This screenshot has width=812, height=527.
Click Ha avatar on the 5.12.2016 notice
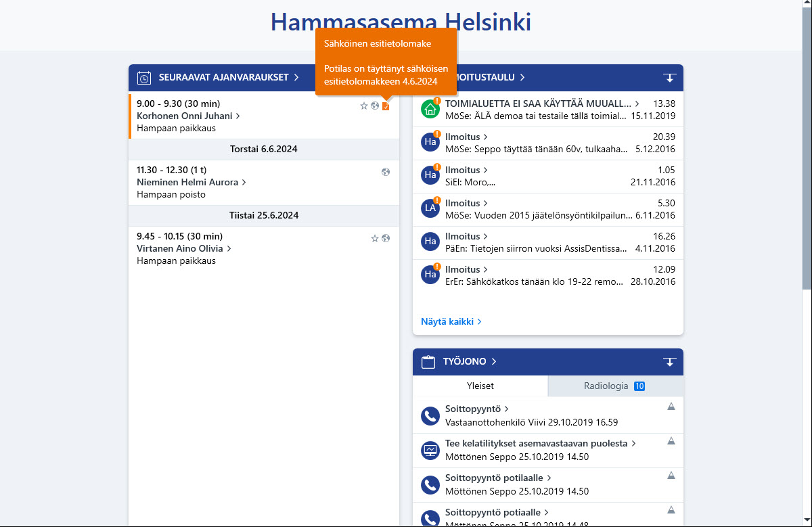(x=430, y=142)
